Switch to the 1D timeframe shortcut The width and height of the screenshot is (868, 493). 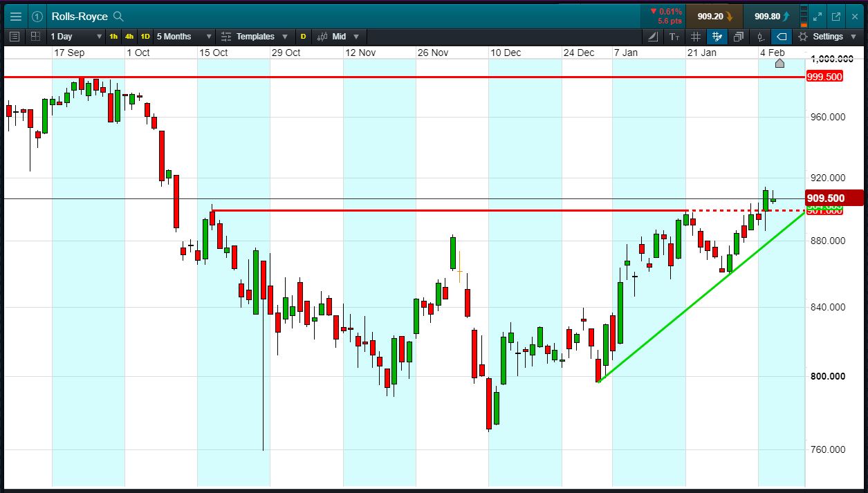(145, 36)
